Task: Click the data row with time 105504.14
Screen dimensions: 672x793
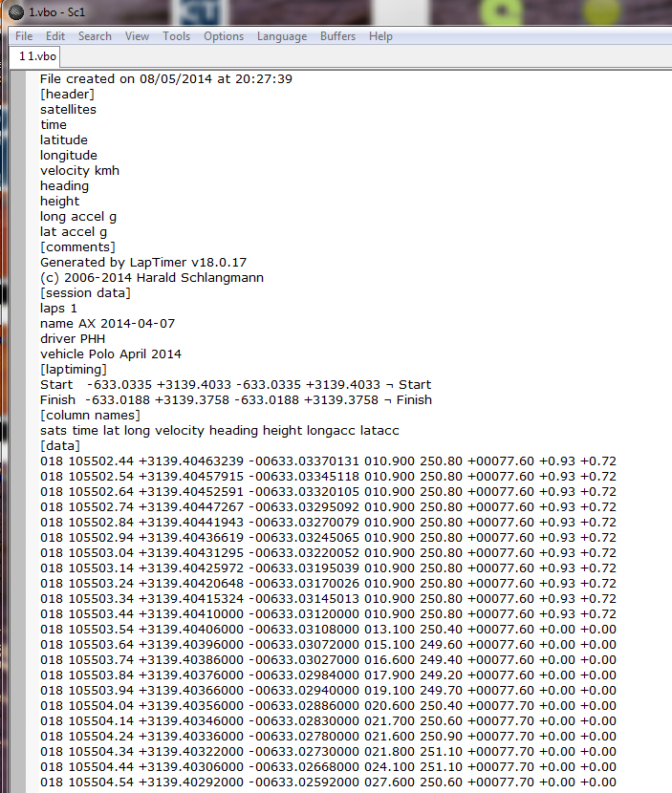Action: 328,720
